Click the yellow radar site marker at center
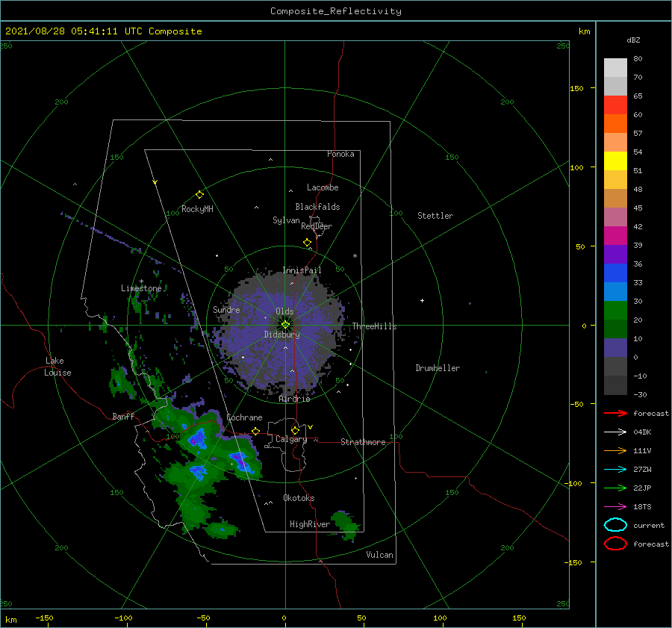This screenshot has width=672, height=628. 285,325
